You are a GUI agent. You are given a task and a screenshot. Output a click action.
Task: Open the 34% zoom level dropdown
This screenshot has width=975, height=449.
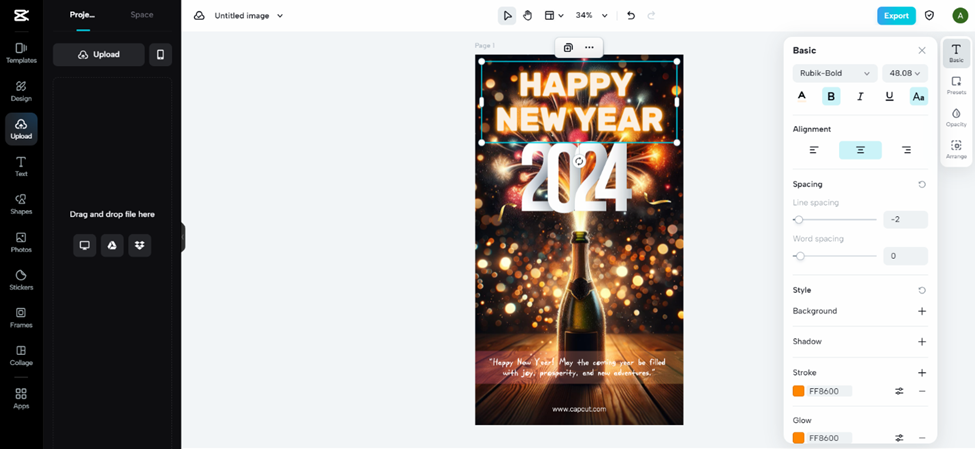[x=591, y=16]
